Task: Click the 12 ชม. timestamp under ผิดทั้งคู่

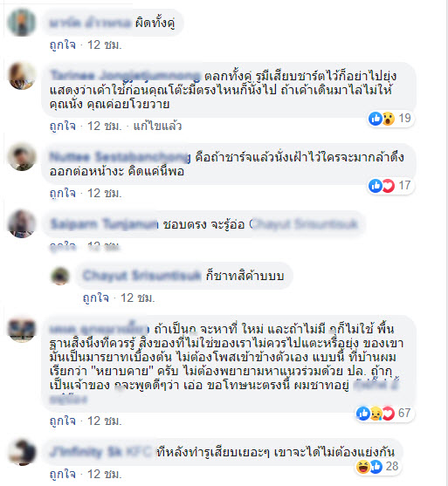Action: (x=105, y=45)
